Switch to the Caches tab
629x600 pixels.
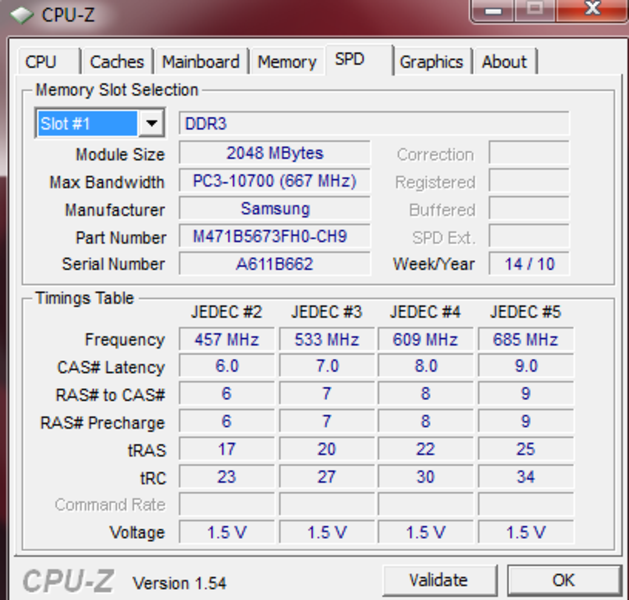(117, 62)
